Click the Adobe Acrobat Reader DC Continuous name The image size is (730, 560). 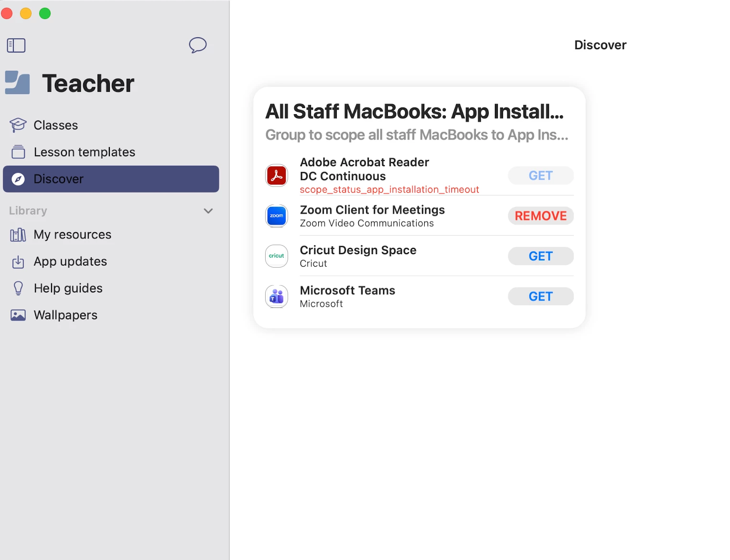(365, 169)
